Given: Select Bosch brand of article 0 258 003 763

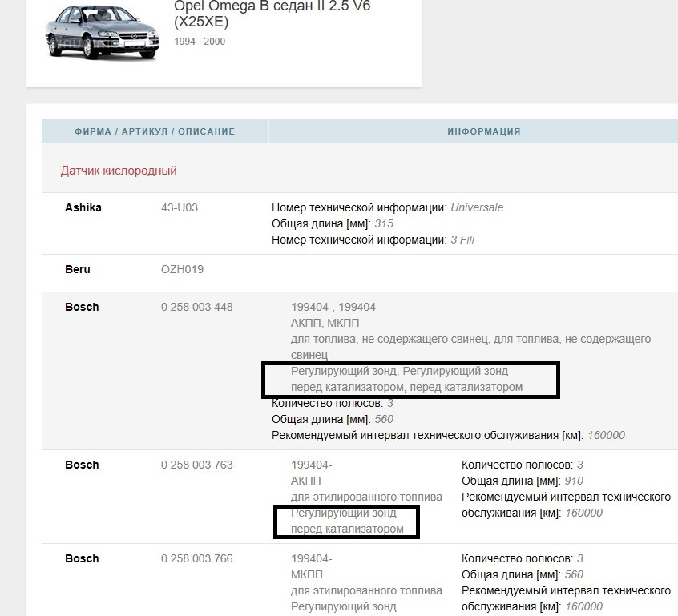Looking at the screenshot, I should tap(82, 465).
